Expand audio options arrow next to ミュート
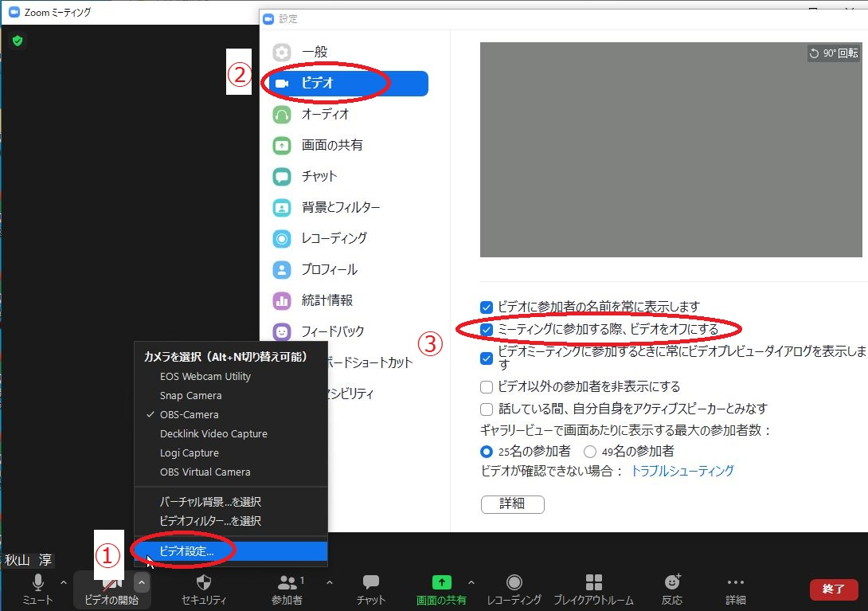The width and height of the screenshot is (868, 611). [64, 582]
